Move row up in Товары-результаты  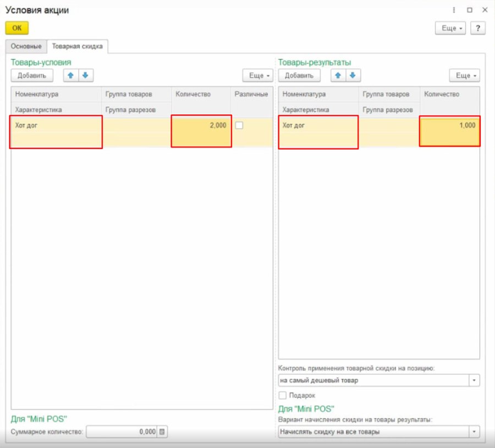click(338, 75)
